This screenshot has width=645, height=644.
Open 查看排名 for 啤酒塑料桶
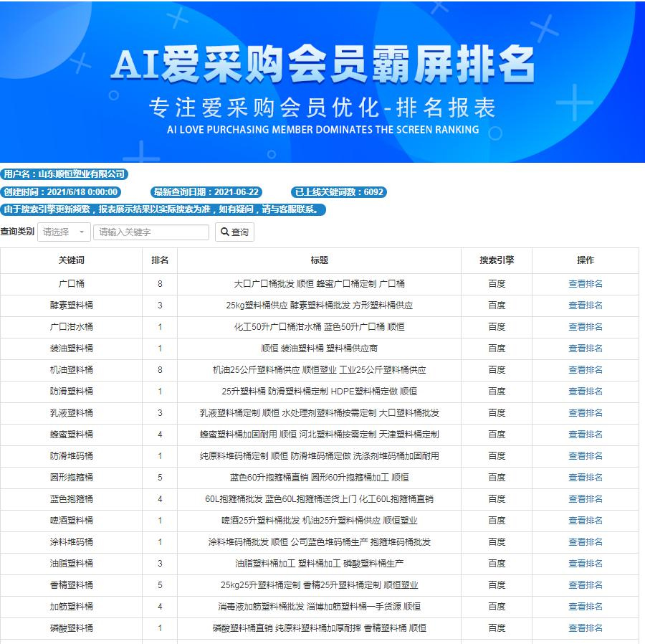click(x=585, y=521)
